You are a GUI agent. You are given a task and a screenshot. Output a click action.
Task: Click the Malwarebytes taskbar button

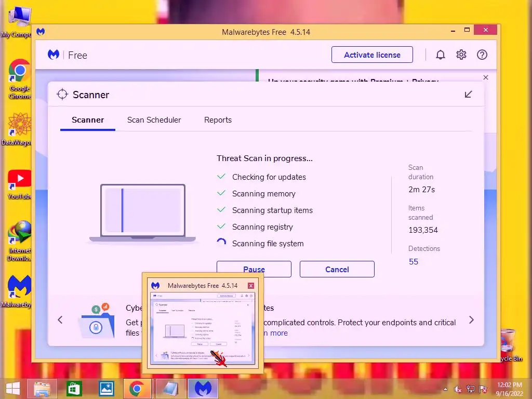[203, 389]
